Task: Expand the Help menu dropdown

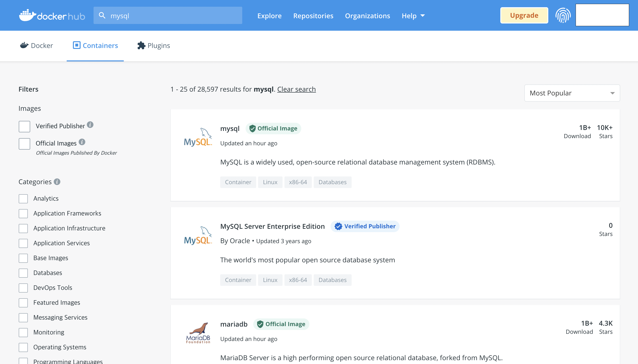Action: coord(413,16)
